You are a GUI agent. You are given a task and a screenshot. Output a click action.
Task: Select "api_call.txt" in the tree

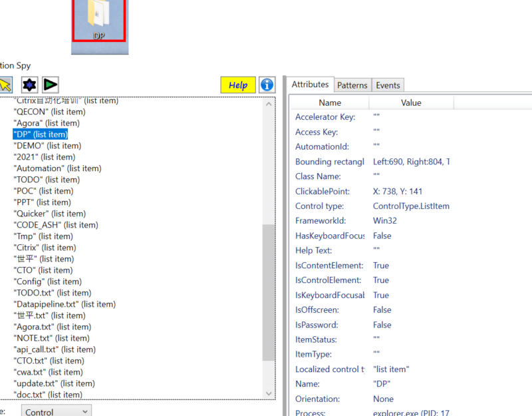(55, 349)
